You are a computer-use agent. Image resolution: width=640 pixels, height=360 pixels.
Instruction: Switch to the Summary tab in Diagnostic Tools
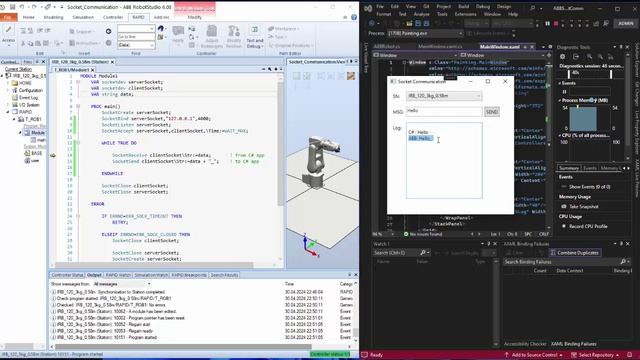point(569,168)
